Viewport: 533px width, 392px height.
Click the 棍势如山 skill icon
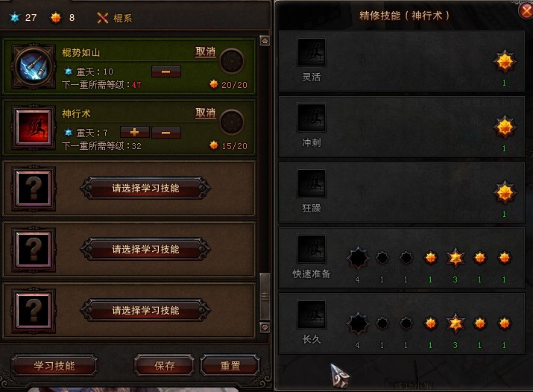tap(34, 66)
